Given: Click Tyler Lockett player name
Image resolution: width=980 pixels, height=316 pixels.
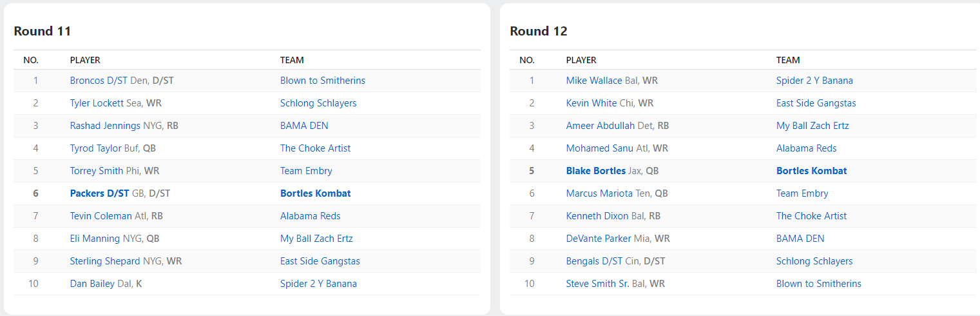Looking at the screenshot, I should click(97, 103).
